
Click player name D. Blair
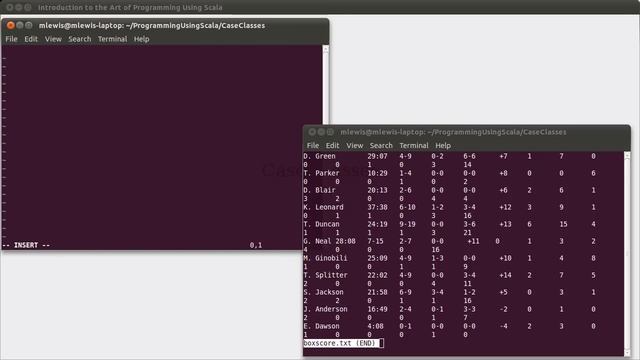pos(320,190)
